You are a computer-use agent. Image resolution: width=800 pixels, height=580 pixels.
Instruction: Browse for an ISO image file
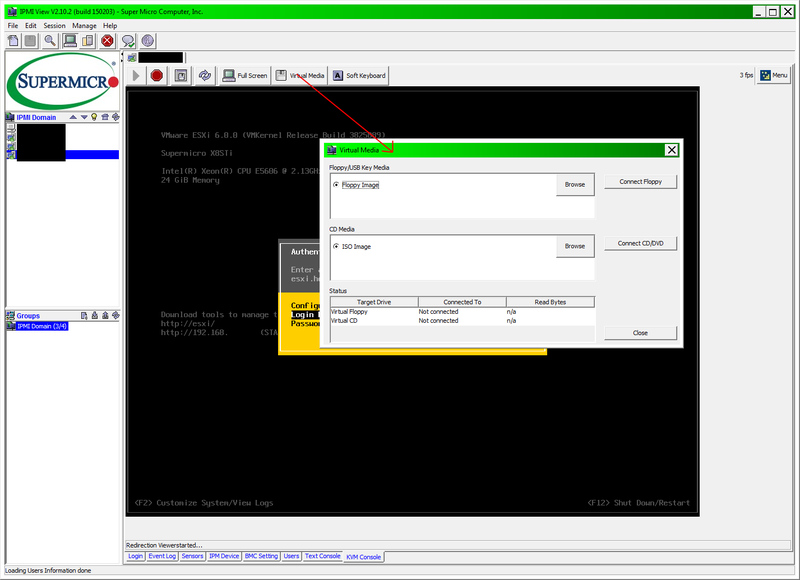575,245
